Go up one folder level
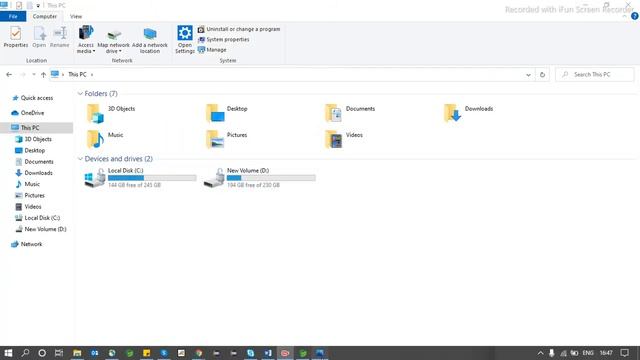640x360 pixels. pyautogui.click(x=43, y=75)
